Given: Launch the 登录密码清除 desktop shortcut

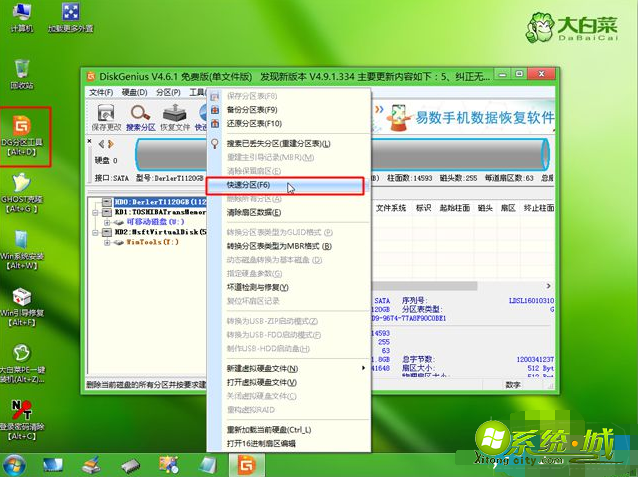Looking at the screenshot, I should tap(22, 421).
